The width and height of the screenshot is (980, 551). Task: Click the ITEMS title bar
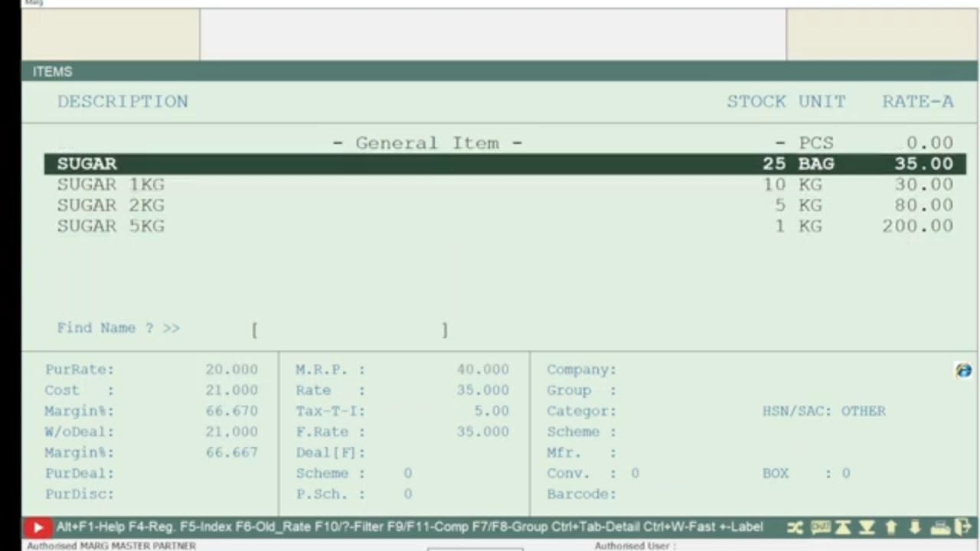pos(499,71)
